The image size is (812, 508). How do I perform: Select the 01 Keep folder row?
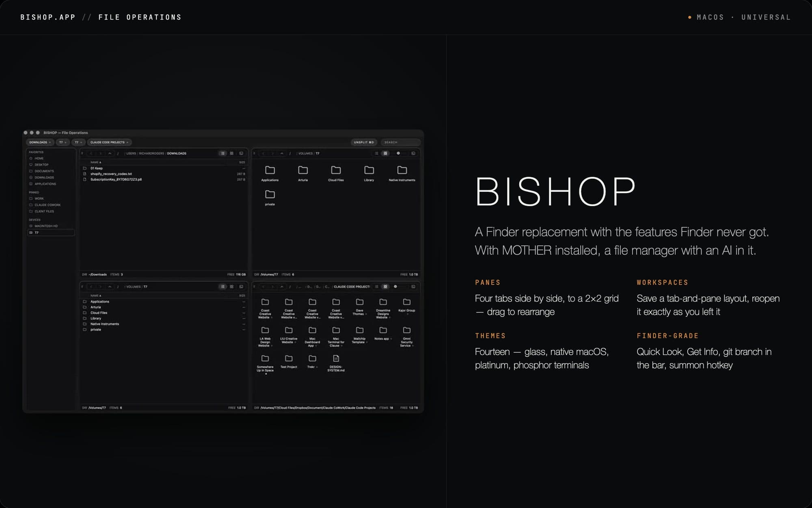click(164, 168)
